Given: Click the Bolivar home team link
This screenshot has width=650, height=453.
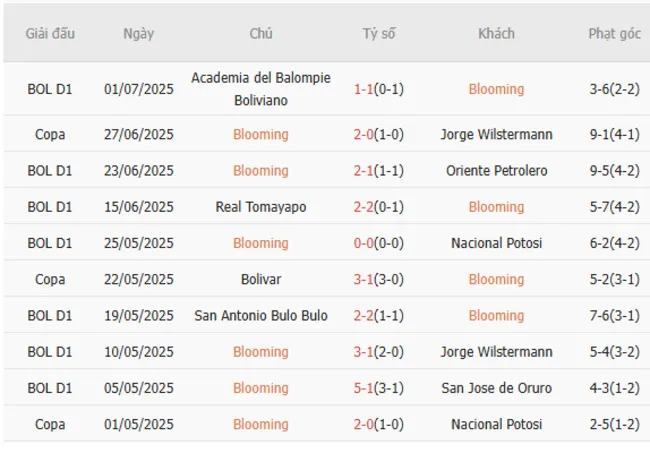Looking at the screenshot, I should tap(260, 279).
